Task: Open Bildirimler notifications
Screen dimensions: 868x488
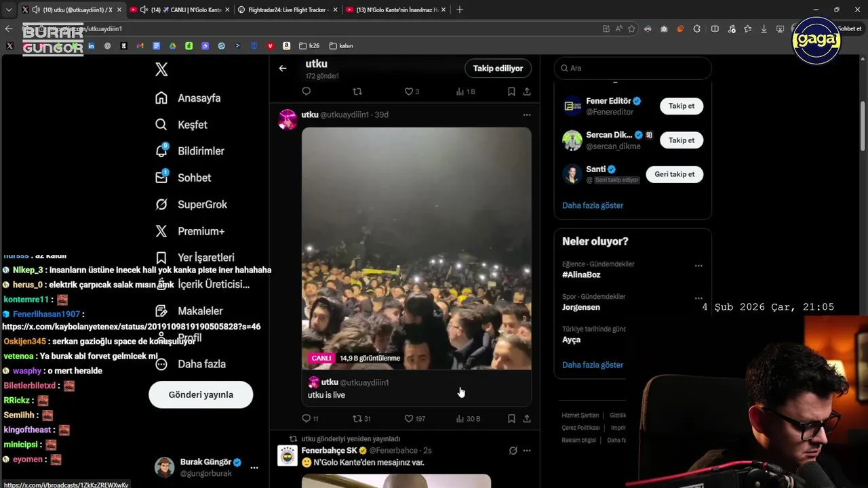Action: point(189,151)
